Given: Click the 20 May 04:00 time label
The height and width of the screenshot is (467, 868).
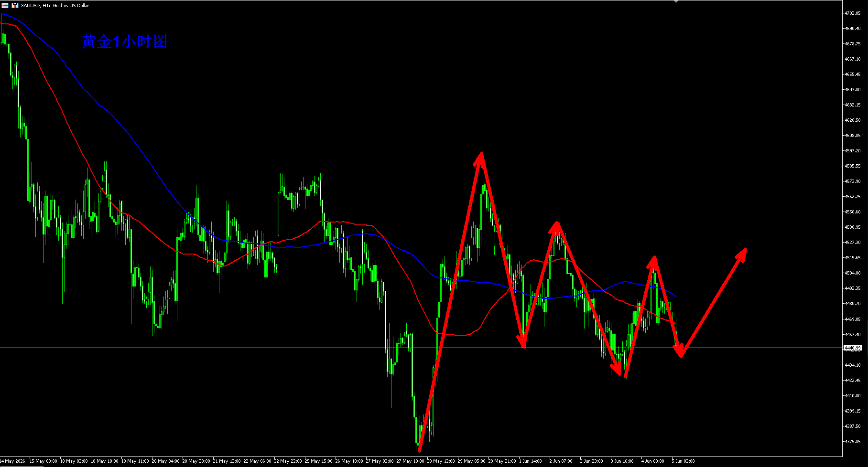Looking at the screenshot, I should point(165,461).
